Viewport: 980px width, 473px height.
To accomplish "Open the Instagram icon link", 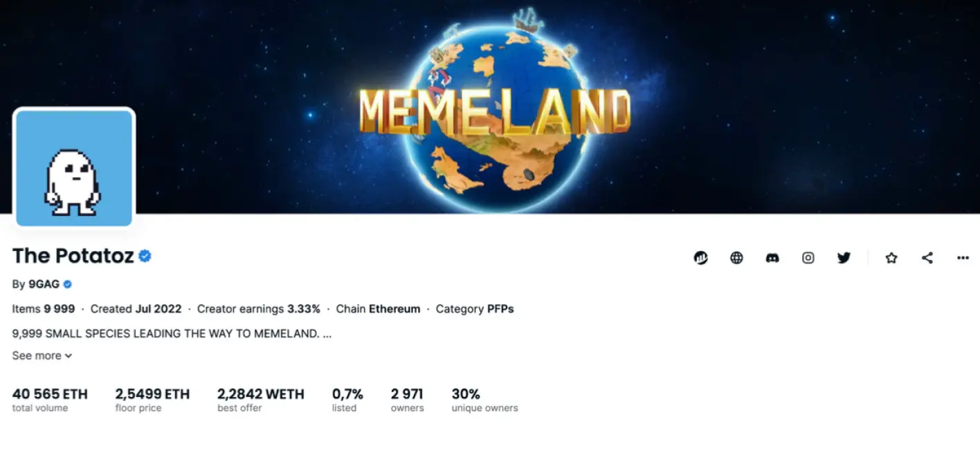I will (808, 258).
